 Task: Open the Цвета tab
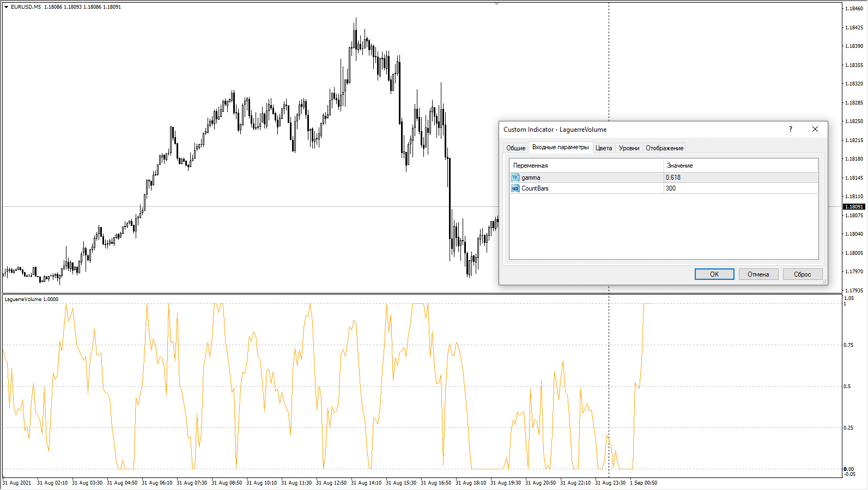tap(603, 148)
